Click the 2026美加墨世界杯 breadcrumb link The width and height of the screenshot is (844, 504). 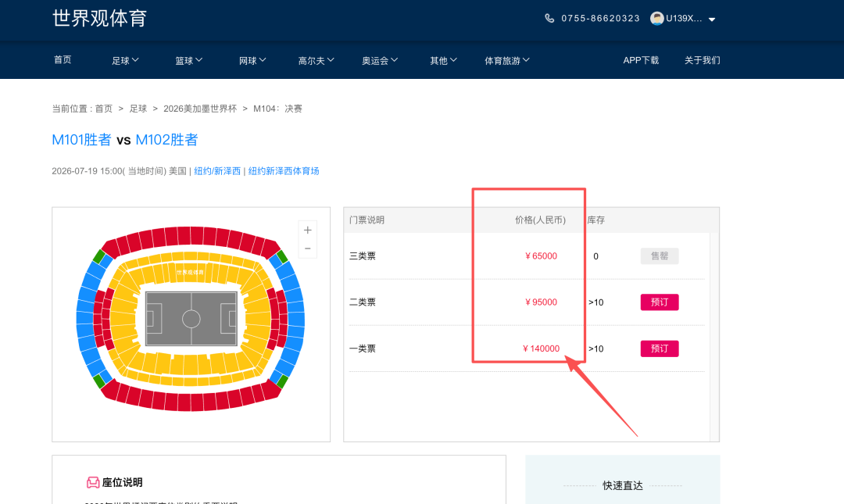(x=199, y=109)
